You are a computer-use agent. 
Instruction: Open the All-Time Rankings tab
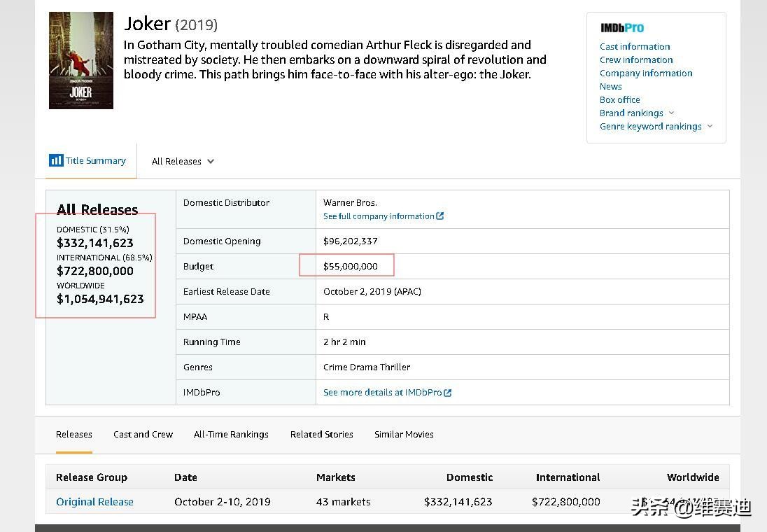tap(231, 434)
